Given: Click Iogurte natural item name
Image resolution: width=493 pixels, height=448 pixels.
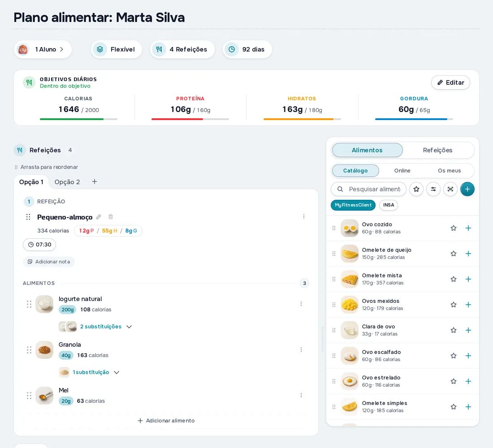Looking at the screenshot, I should click(80, 299).
